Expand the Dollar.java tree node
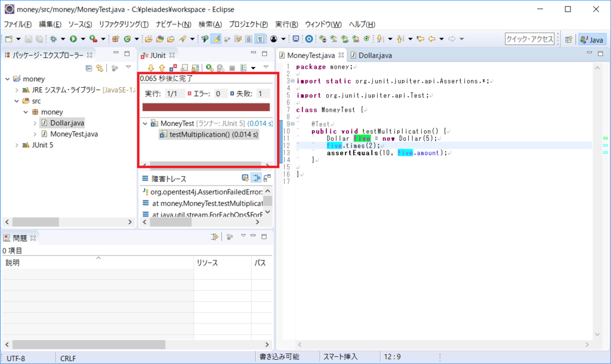This screenshot has width=611, height=364. pyautogui.click(x=35, y=123)
